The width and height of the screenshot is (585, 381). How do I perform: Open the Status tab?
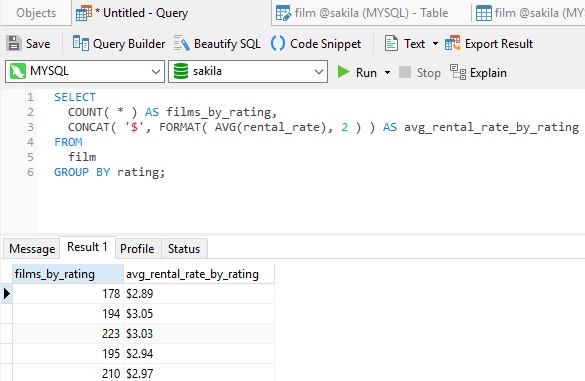pyautogui.click(x=184, y=249)
